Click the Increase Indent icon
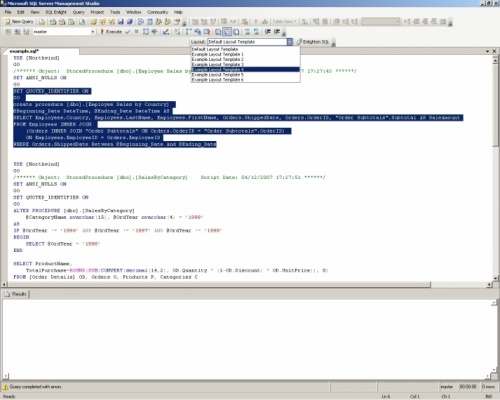The width and height of the screenshot is (500, 400). [x=277, y=32]
